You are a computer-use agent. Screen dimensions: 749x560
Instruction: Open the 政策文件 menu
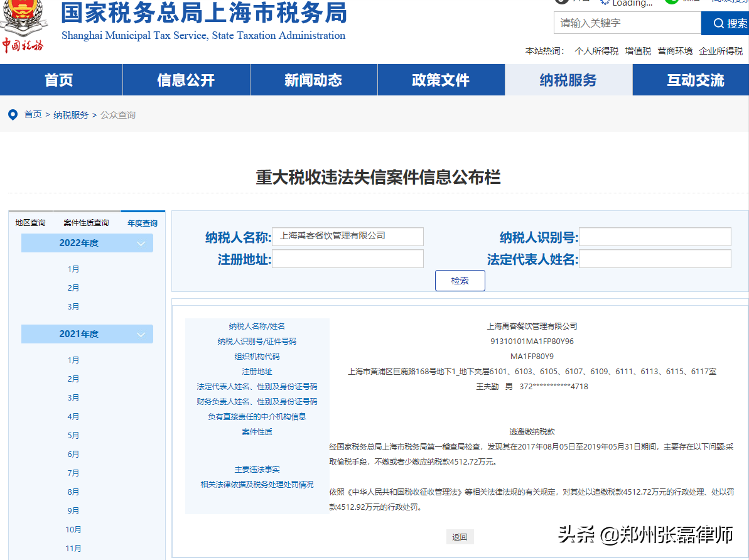tap(441, 80)
